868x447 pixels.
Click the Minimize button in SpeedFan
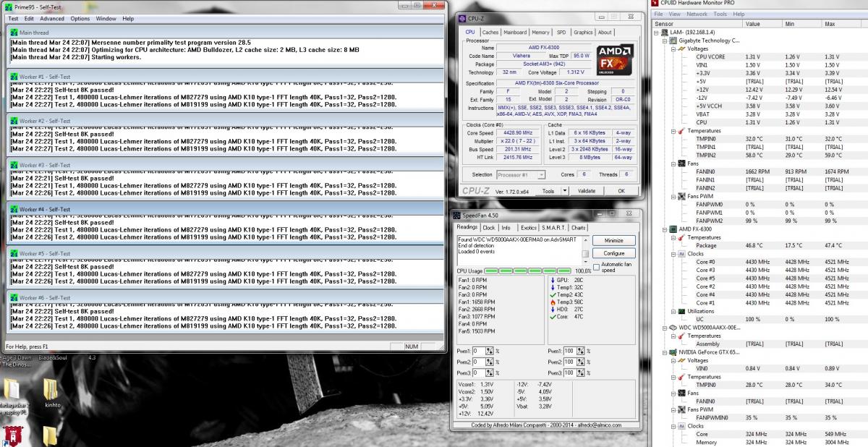click(x=613, y=240)
